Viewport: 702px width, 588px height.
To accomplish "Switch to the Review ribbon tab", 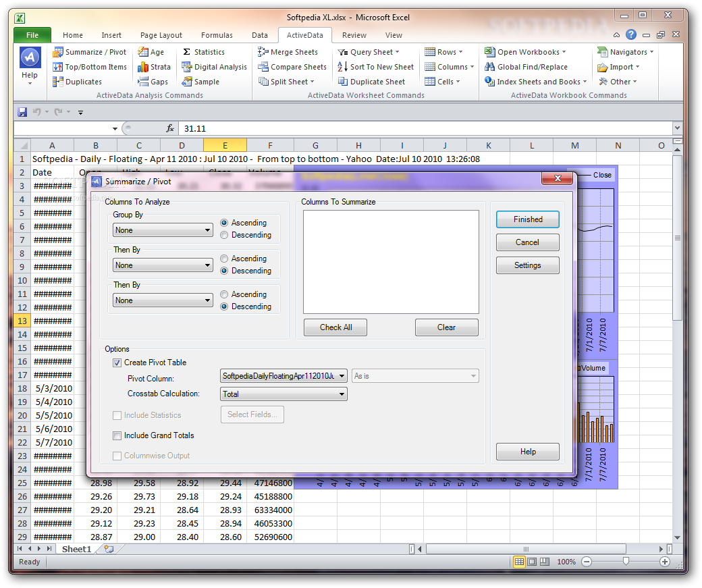I will (354, 35).
